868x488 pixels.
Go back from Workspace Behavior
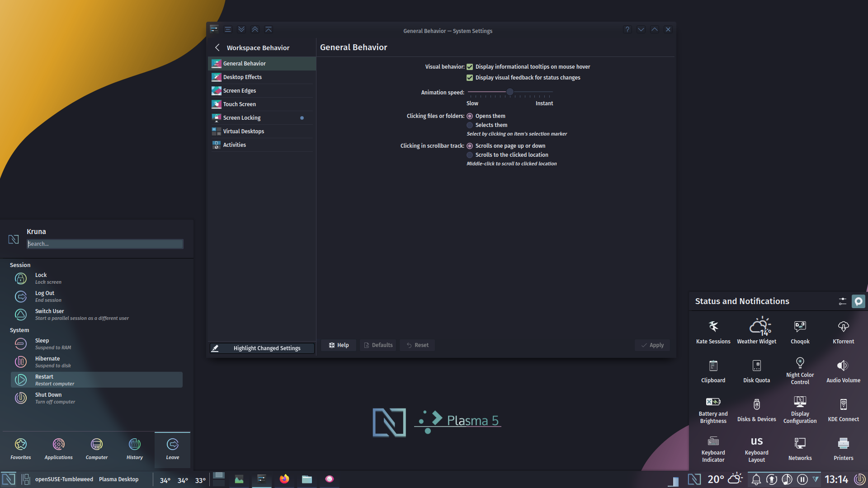coord(217,47)
